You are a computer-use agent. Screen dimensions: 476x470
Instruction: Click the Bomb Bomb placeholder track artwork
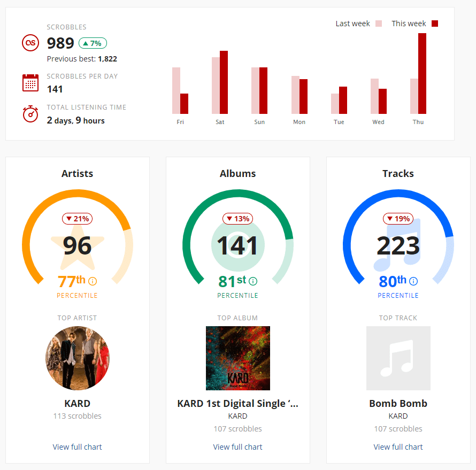point(398,358)
